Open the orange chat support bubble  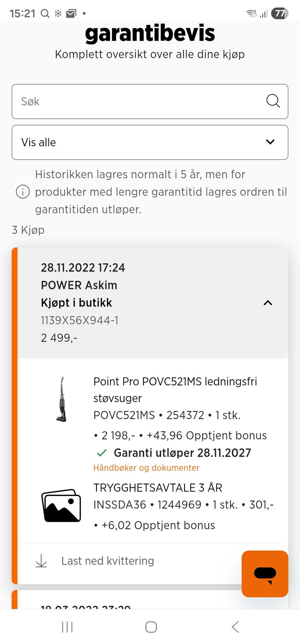(265, 574)
